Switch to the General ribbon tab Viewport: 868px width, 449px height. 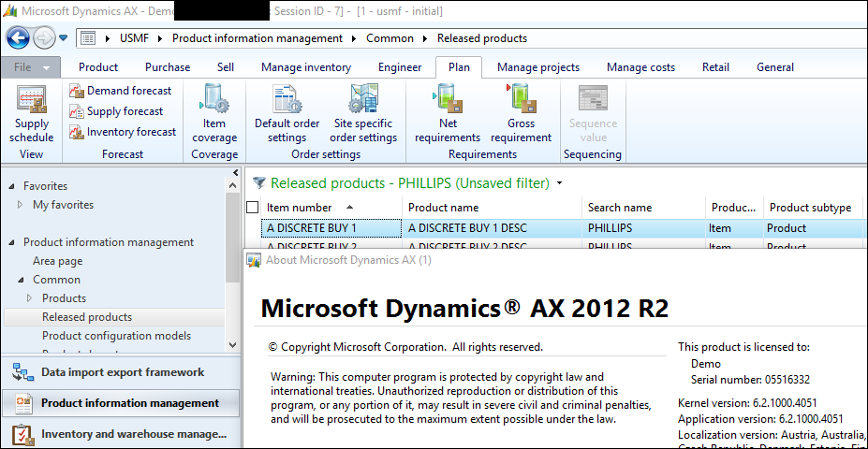pos(775,67)
